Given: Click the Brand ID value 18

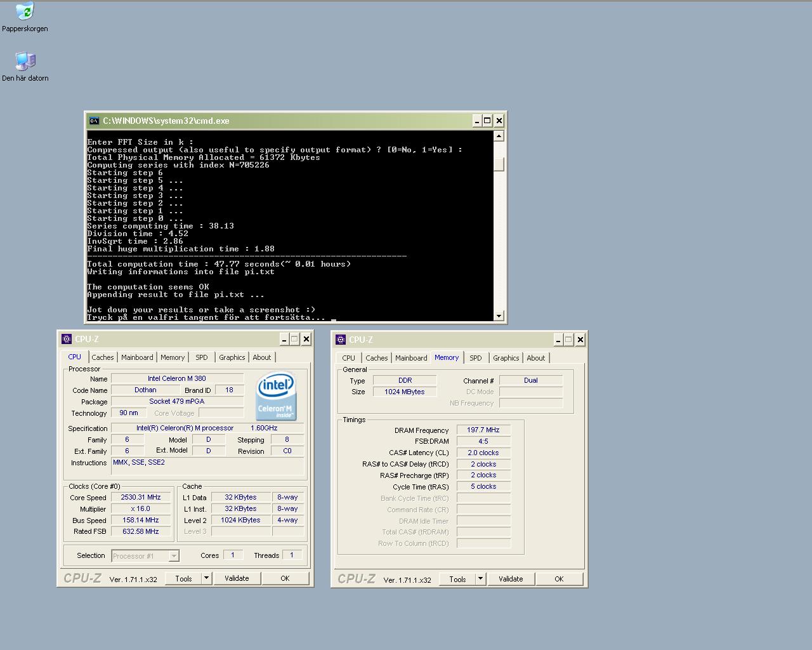Looking at the screenshot, I should click(x=229, y=390).
